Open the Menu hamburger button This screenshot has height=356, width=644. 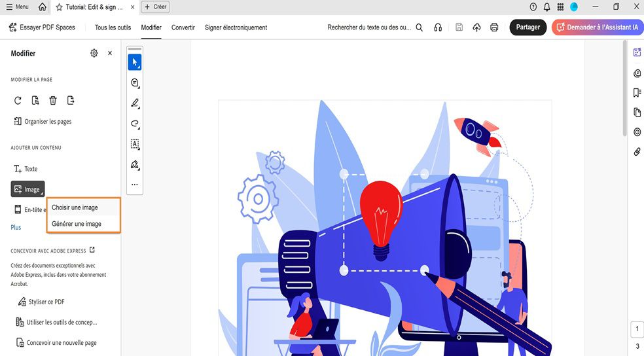(17, 7)
